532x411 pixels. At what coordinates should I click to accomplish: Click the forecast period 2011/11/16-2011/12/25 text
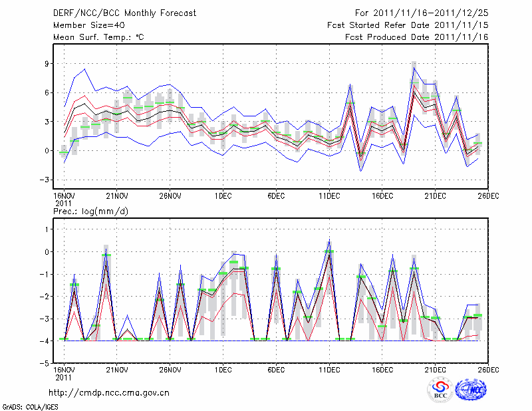[x=422, y=13]
